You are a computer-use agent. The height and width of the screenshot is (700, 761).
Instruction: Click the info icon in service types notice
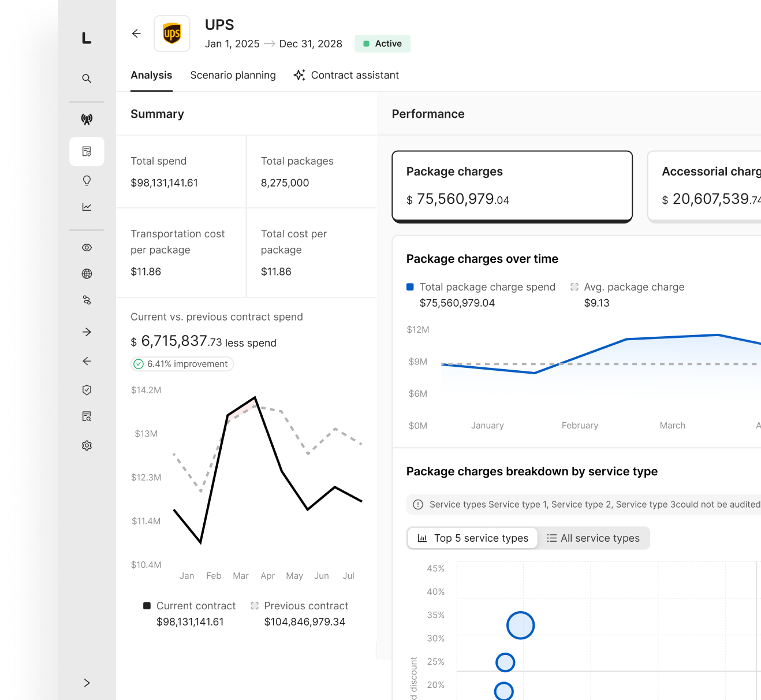pos(418,505)
